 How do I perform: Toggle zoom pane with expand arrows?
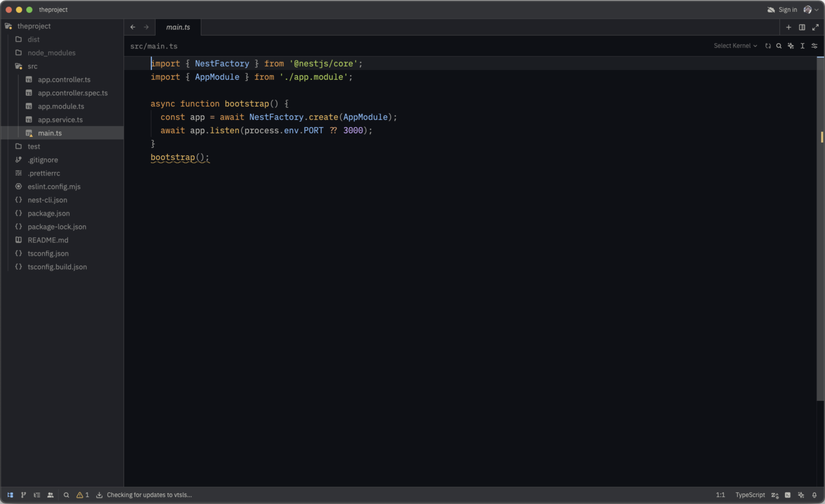(815, 27)
